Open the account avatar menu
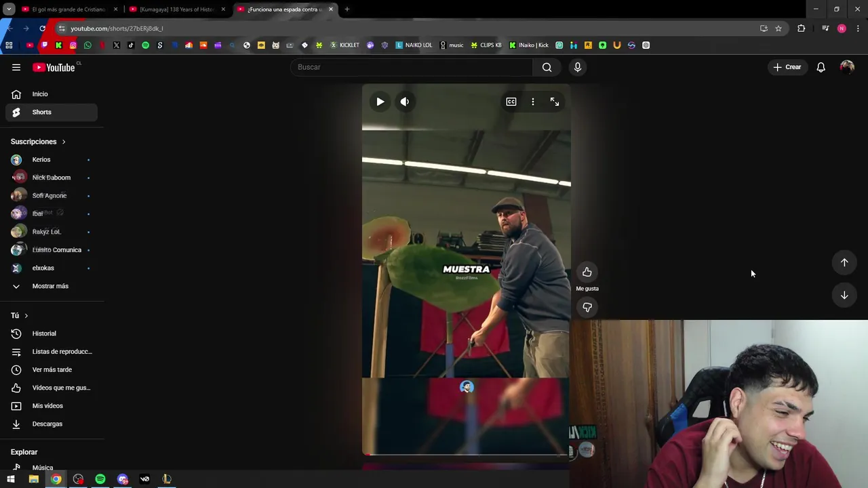This screenshot has width=868, height=488. click(847, 67)
